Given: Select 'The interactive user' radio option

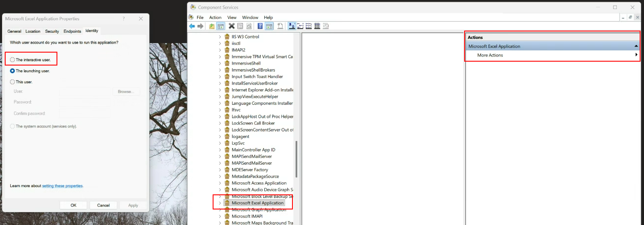Looking at the screenshot, I should tap(13, 59).
